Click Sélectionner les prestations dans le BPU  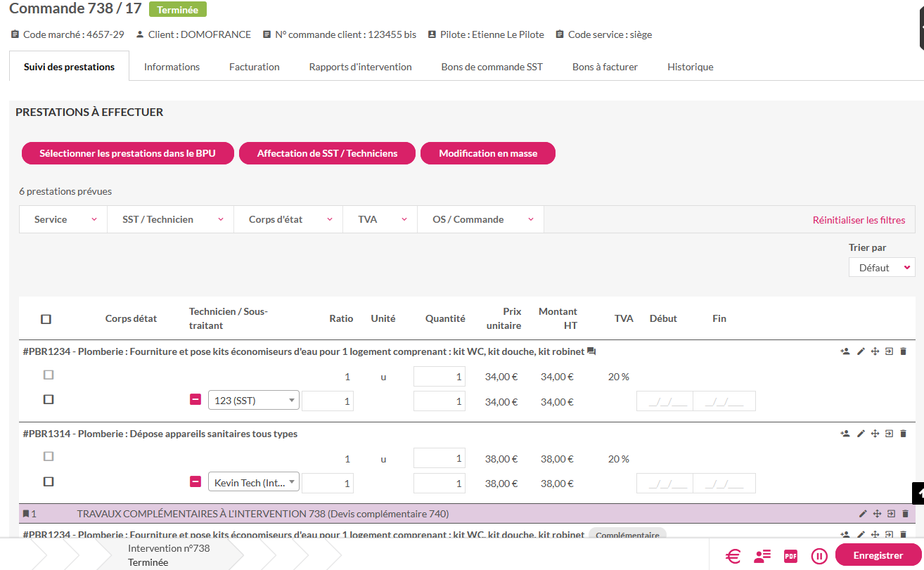click(x=127, y=153)
